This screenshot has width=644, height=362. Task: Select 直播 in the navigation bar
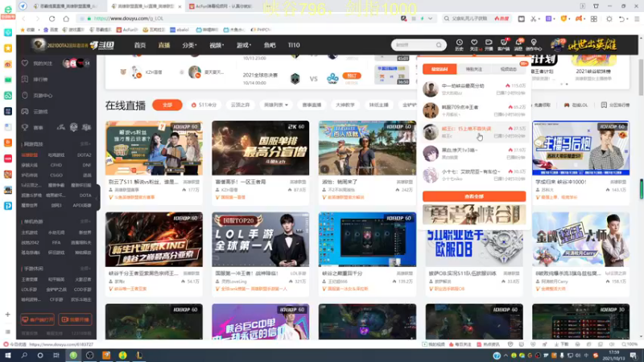[164, 45]
